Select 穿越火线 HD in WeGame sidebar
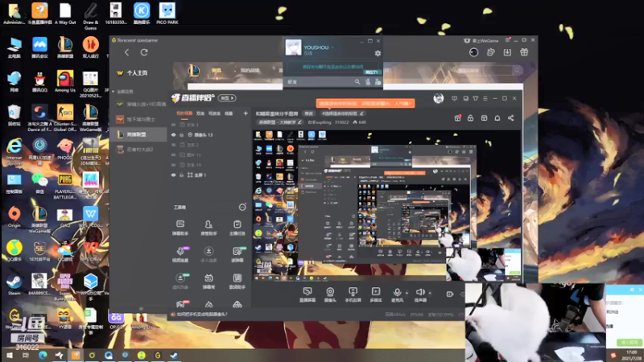Screen dimensions: 644x362 tap(139, 105)
